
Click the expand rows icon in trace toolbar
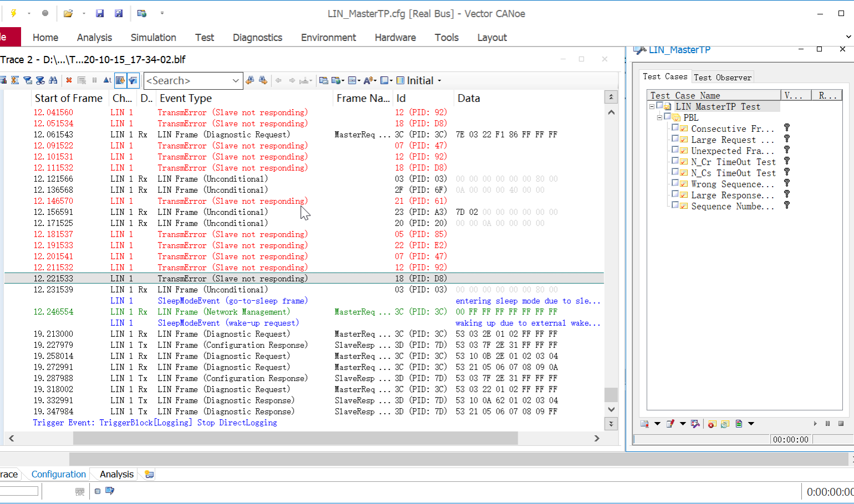click(15, 80)
